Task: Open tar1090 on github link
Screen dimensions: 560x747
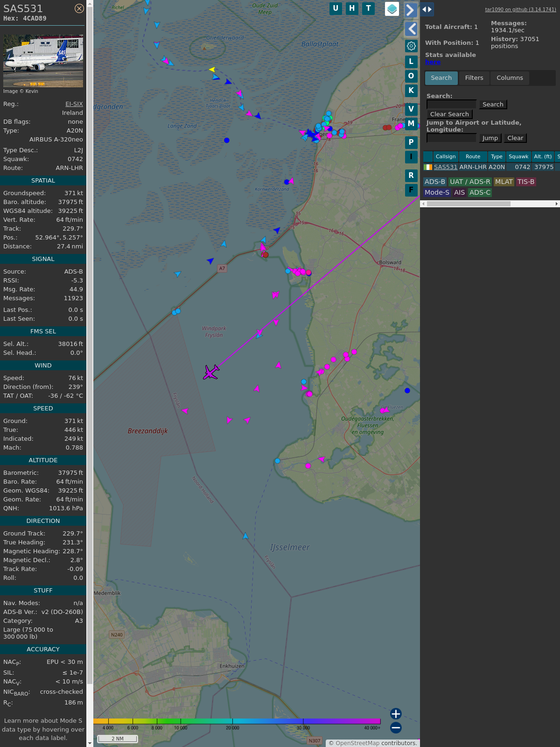Action: (520, 9)
